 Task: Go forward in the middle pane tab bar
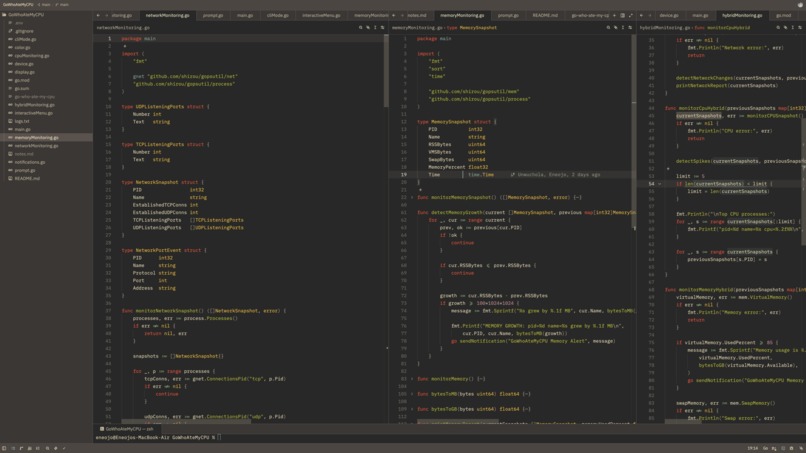coord(402,15)
